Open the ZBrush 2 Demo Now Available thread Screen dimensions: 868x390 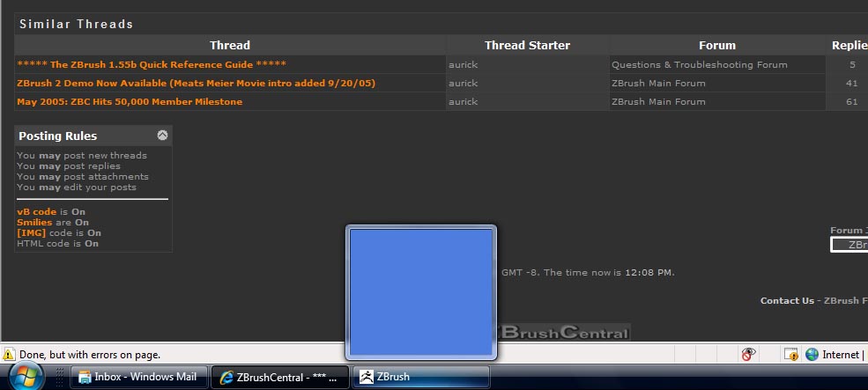(x=196, y=83)
